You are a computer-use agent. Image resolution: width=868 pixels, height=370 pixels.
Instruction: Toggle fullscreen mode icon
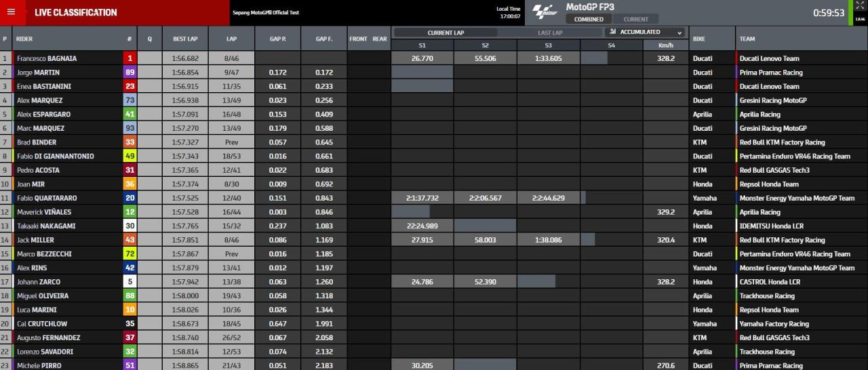point(860,5)
